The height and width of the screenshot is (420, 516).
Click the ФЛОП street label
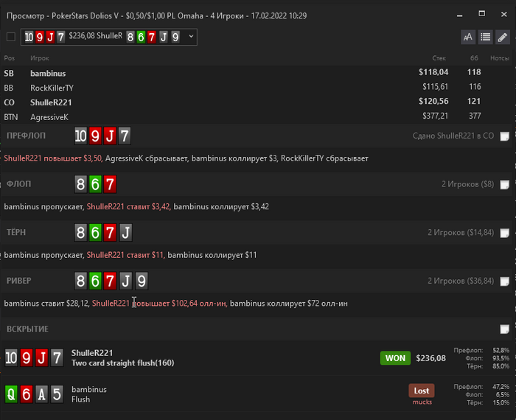[x=18, y=184]
